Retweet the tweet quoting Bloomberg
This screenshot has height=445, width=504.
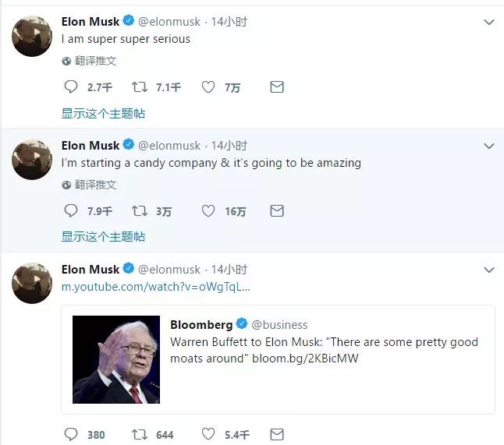(x=140, y=434)
